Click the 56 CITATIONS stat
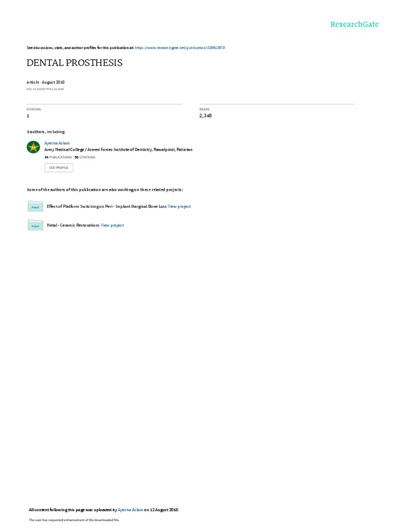This screenshot has width=399, height=532. coord(85,157)
